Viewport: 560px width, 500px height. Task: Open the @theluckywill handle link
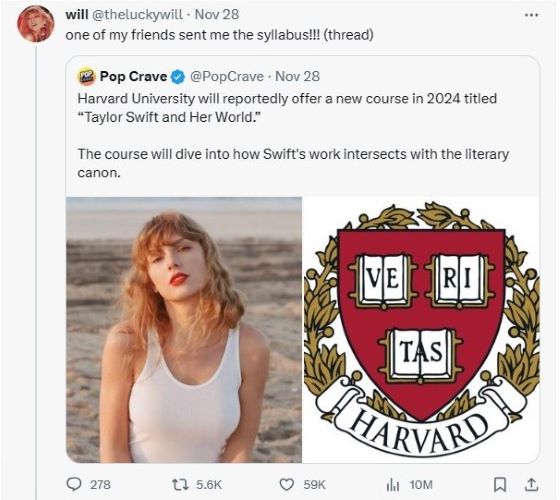pos(137,15)
